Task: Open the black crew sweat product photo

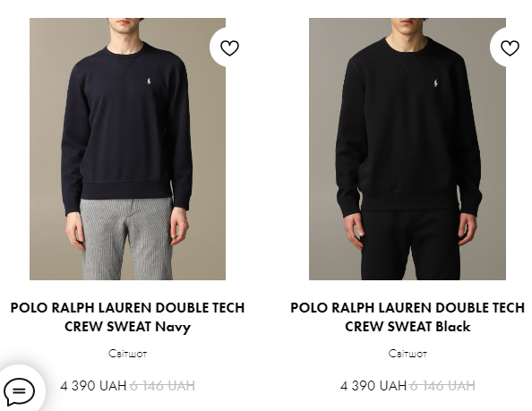Action: pyautogui.click(x=408, y=149)
